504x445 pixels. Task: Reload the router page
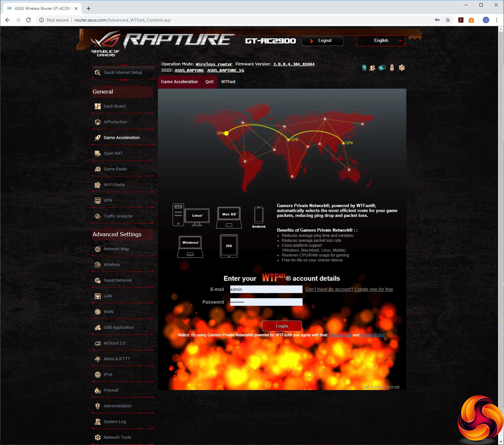coord(28,20)
